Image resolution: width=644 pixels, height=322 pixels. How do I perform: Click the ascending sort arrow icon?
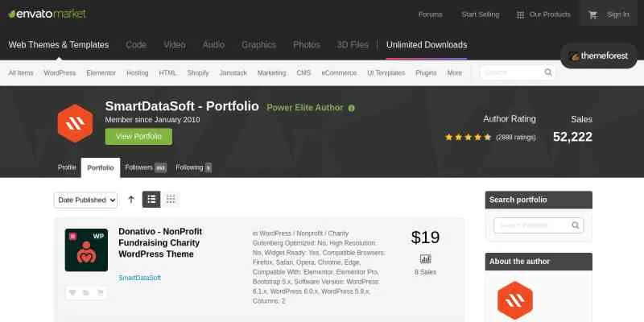click(131, 199)
